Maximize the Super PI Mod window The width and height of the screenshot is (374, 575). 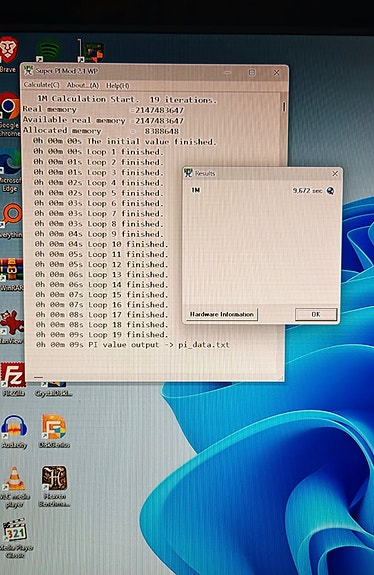(252, 72)
